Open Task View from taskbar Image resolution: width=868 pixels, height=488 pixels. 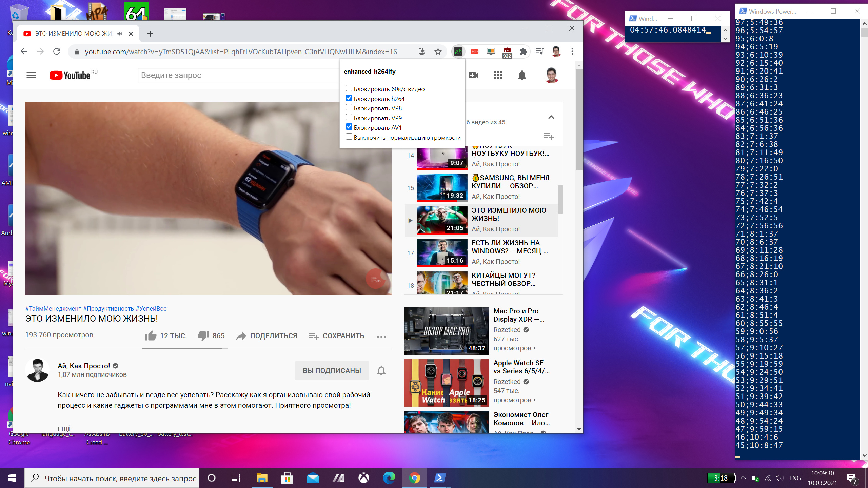(x=236, y=478)
